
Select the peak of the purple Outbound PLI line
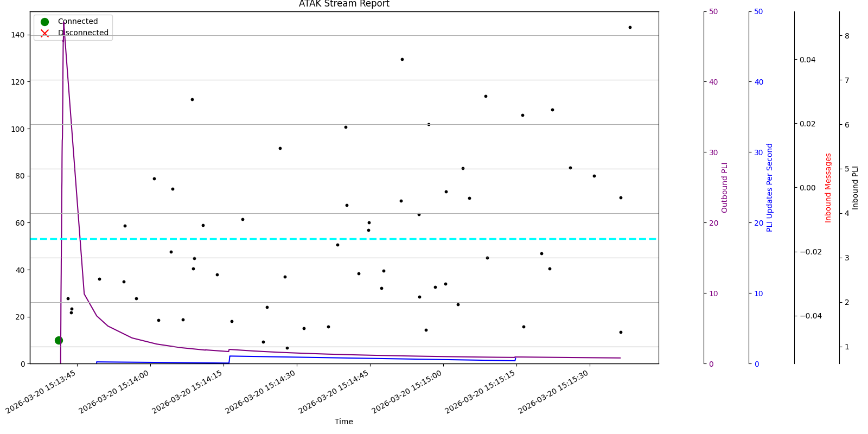[x=63, y=23]
